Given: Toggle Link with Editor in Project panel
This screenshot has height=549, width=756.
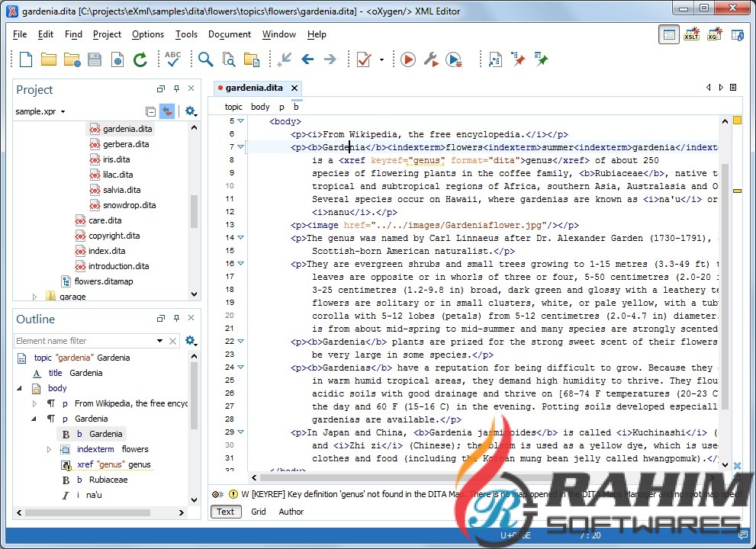Looking at the screenshot, I should pyautogui.click(x=167, y=111).
